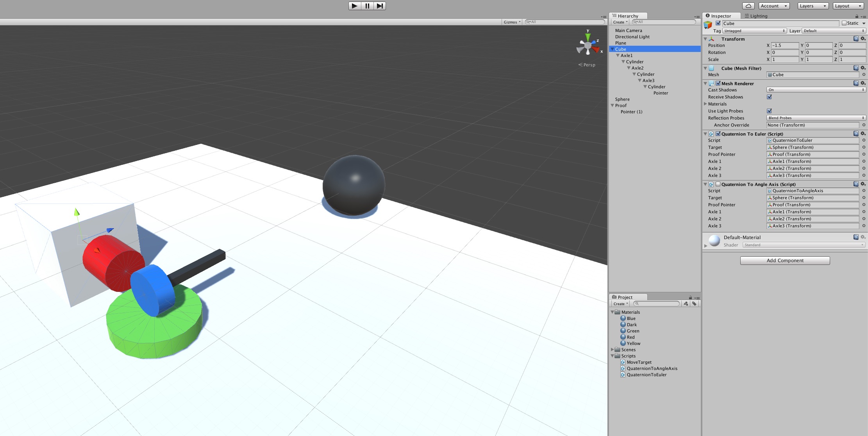Viewport: 868px width, 436px height.
Task: Switch to the Lighting tab
Action: pos(756,16)
